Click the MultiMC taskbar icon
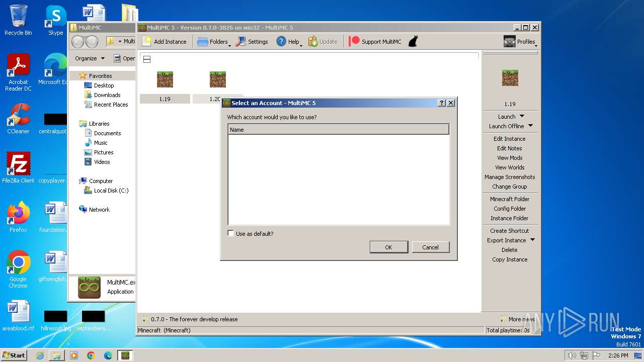This screenshot has width=644, height=362. click(x=125, y=355)
